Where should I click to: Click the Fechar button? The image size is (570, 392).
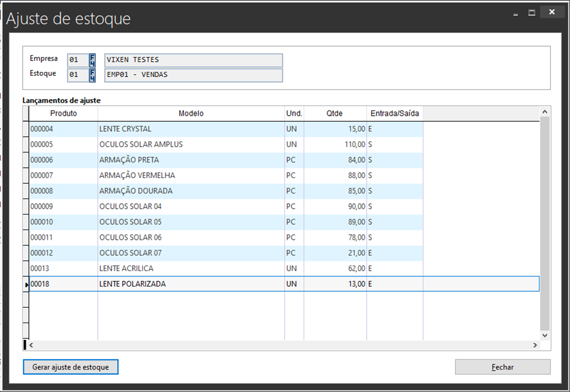pyautogui.click(x=502, y=367)
